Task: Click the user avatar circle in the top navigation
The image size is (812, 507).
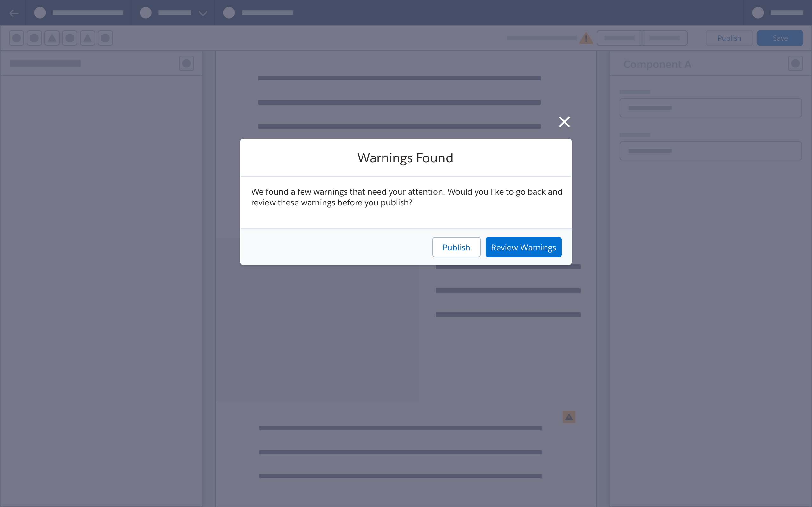Action: pyautogui.click(x=757, y=13)
